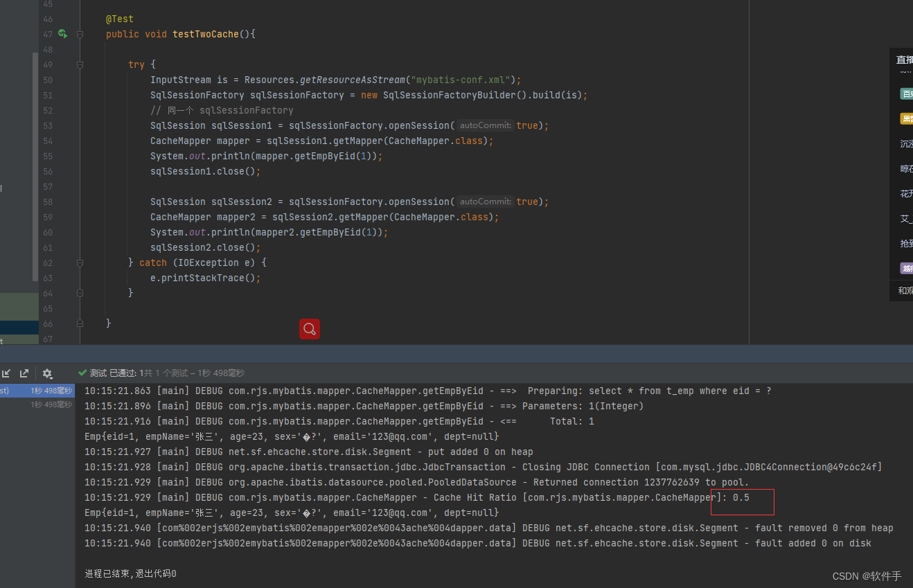The width and height of the screenshot is (913, 588).
Task: Click the second Emp{eid=1 output line
Action: click(x=292, y=513)
